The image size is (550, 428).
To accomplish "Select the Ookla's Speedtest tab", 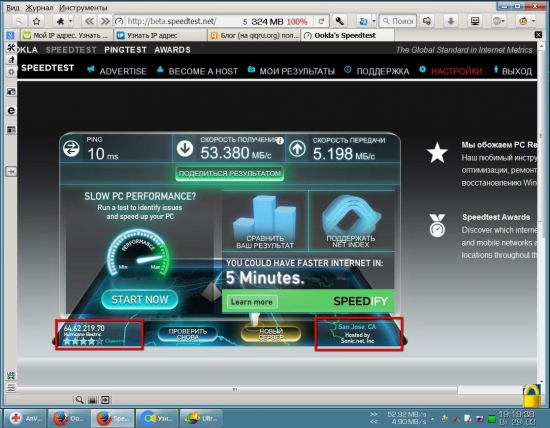I will click(x=347, y=35).
